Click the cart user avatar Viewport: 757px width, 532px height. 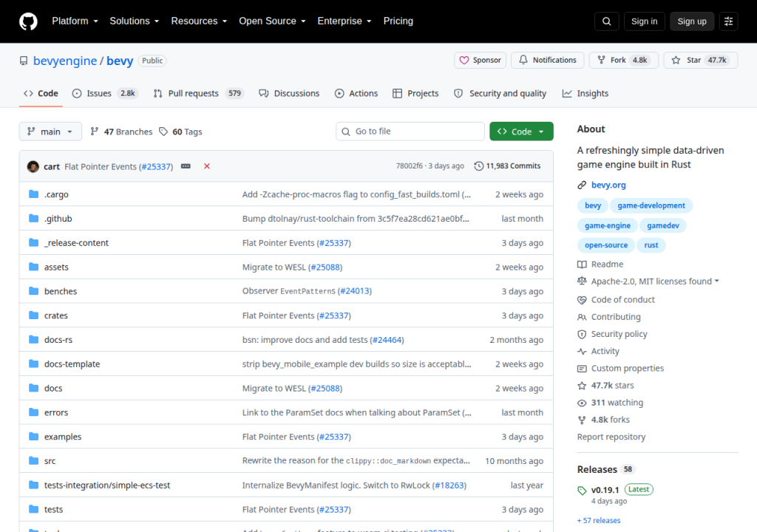click(x=33, y=166)
